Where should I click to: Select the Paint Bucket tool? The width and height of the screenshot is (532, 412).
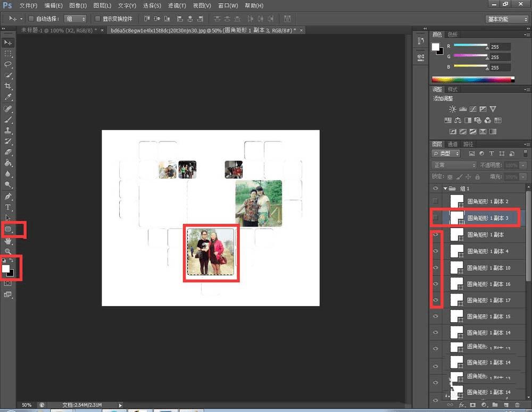coord(8,163)
